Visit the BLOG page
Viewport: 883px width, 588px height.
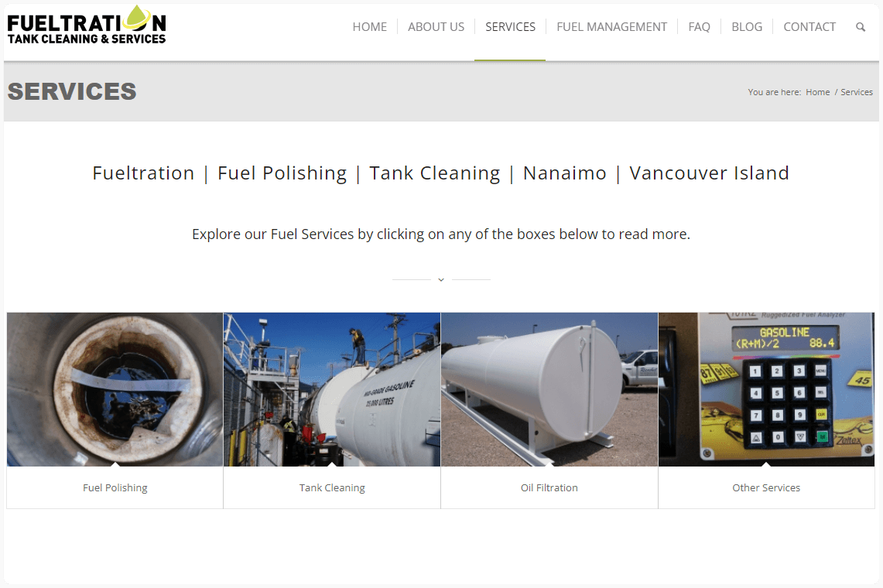tap(747, 26)
